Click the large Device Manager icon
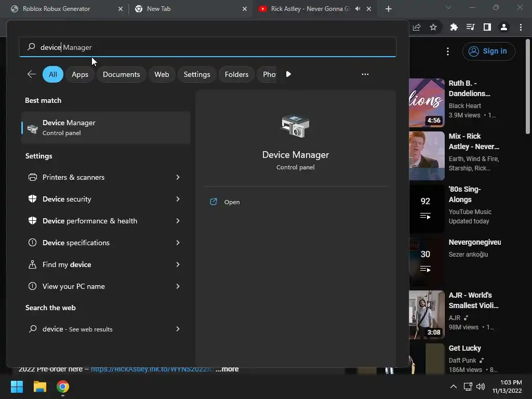 pos(295,126)
